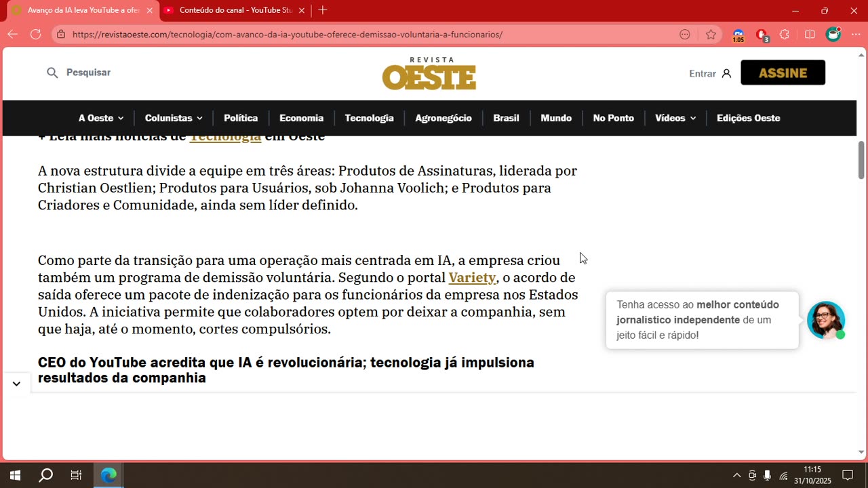Click the Pesquisar search magnifier icon
This screenshot has width=868, height=488.
click(52, 73)
